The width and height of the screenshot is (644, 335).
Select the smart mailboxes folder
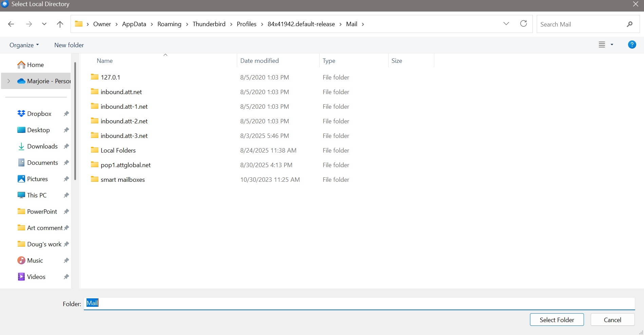point(122,179)
